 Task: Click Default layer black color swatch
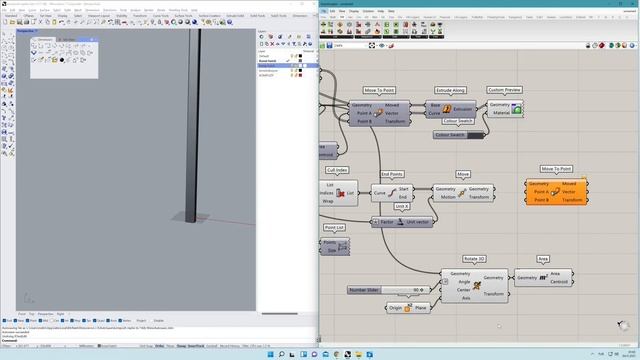pyautogui.click(x=300, y=56)
